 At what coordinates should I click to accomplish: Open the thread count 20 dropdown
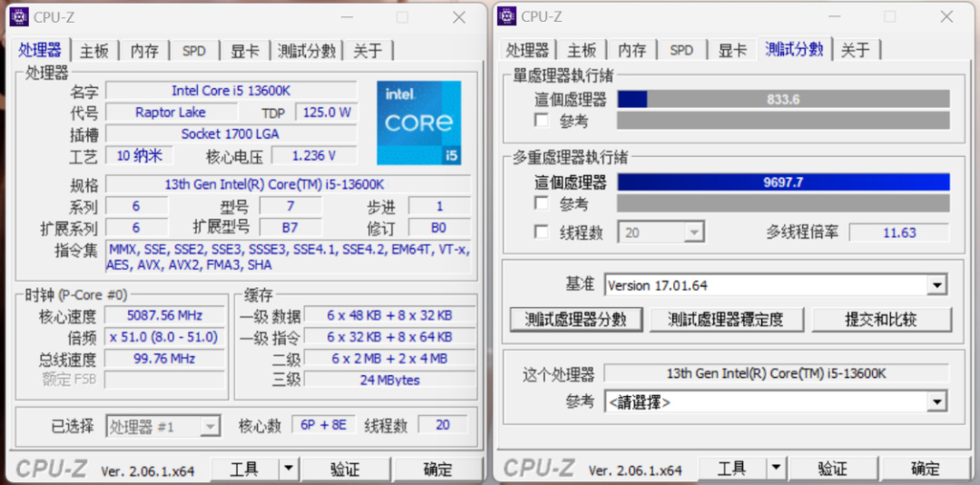(661, 232)
